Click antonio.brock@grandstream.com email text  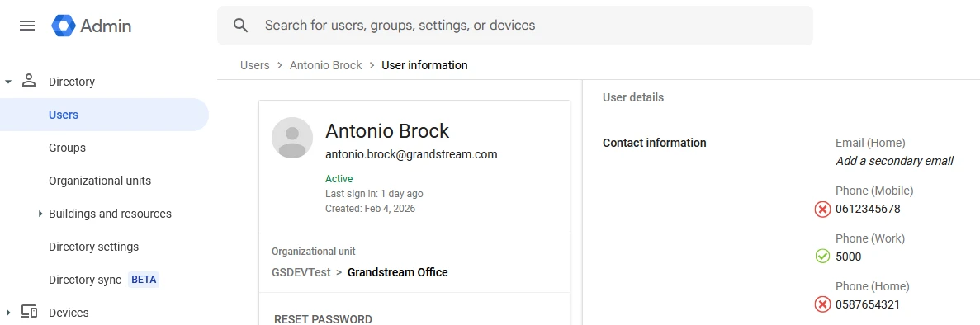click(411, 154)
